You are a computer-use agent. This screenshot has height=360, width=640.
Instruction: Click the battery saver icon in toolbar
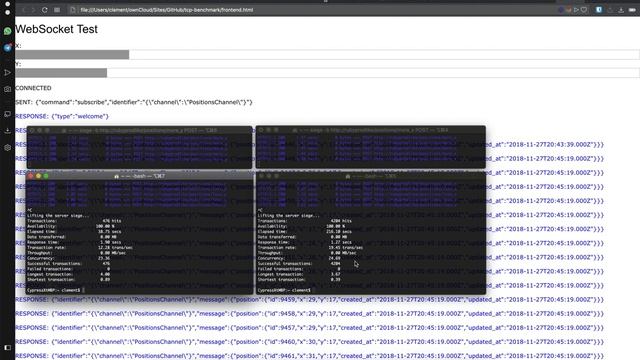pos(632,10)
